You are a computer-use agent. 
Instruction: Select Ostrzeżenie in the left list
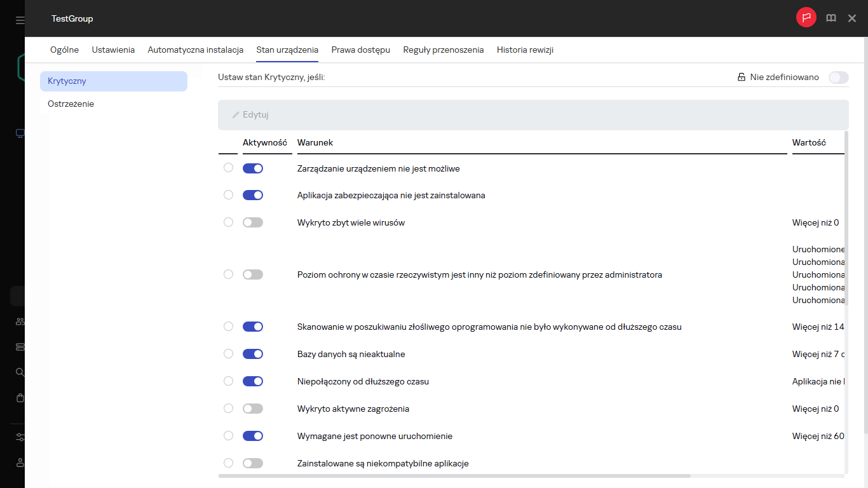click(x=71, y=104)
